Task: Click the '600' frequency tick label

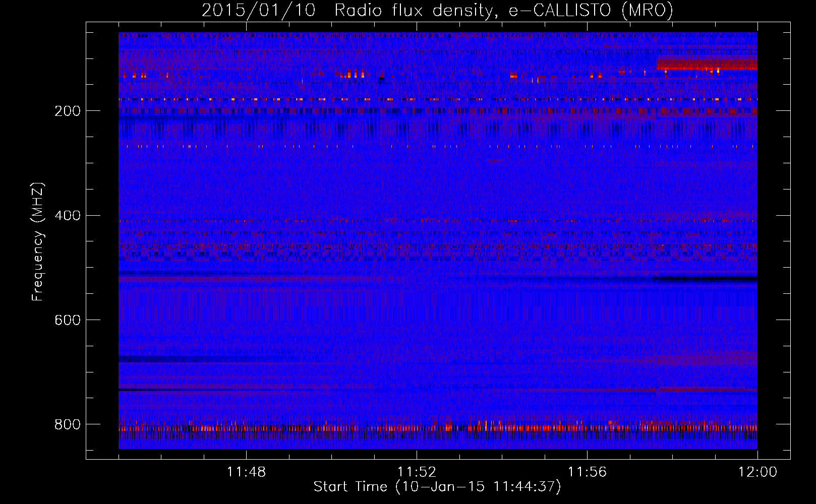Action: click(x=67, y=320)
